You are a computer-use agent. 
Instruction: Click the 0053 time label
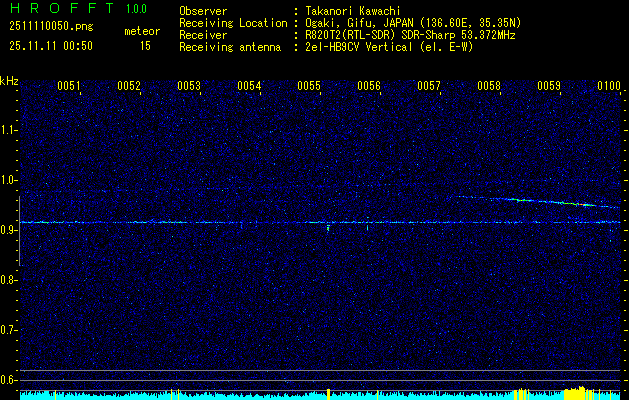pyautogui.click(x=189, y=86)
